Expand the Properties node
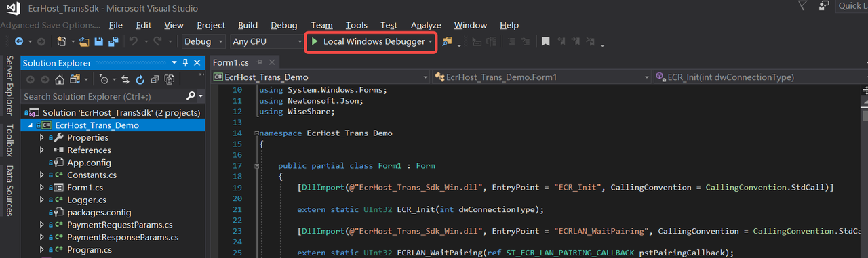Viewport: 868px width, 258px height. pos(42,137)
